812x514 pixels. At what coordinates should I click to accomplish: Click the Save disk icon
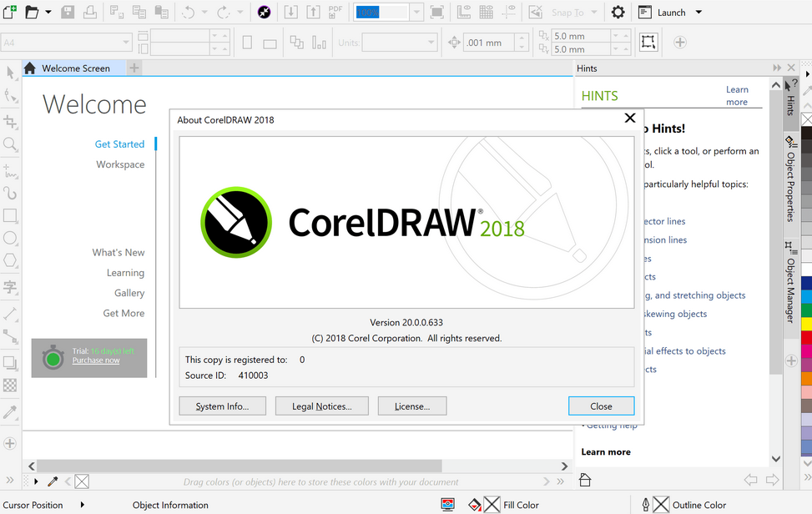(x=68, y=13)
